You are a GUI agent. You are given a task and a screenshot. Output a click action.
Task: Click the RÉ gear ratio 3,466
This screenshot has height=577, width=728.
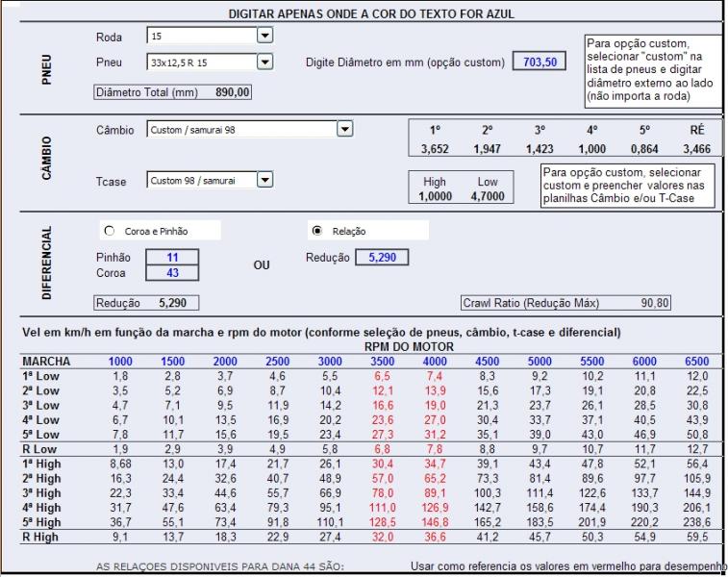coord(697,149)
